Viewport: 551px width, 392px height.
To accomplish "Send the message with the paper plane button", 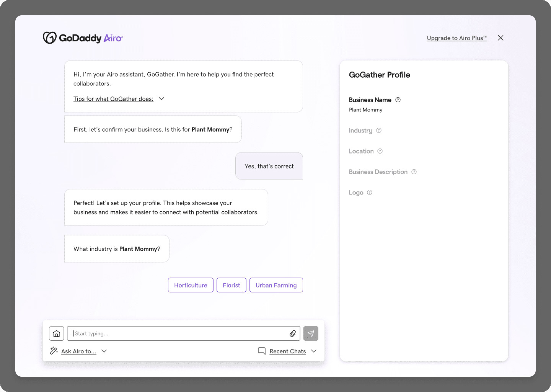I will (x=311, y=333).
